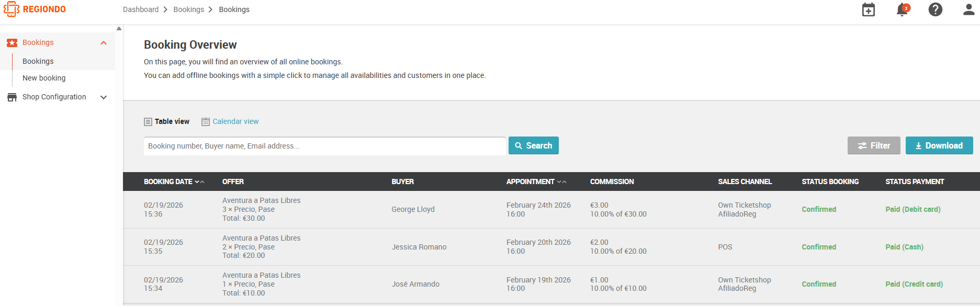Click the Shop Configuration store icon

tap(12, 97)
